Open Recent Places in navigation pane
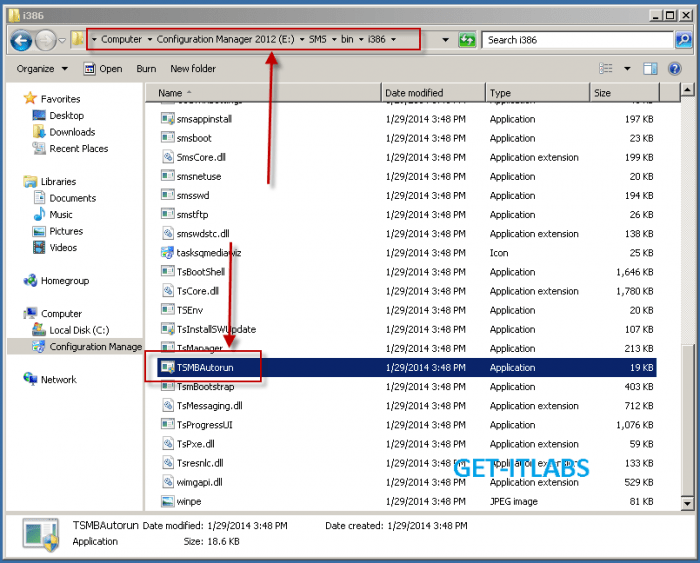The image size is (700, 563). coord(70,149)
